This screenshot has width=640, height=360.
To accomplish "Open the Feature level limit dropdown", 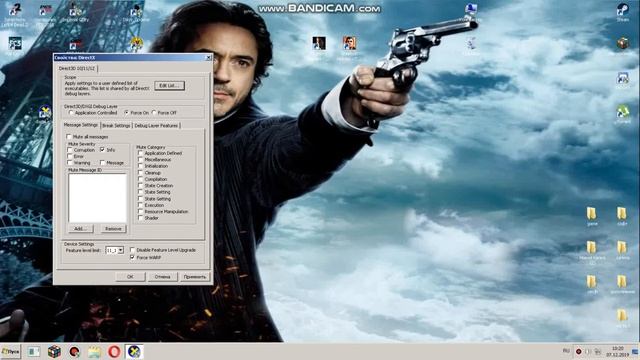I will coord(121,250).
